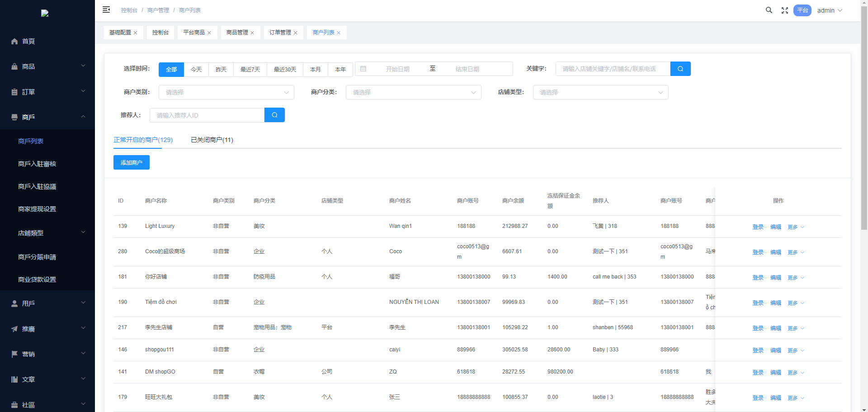Open 商戶入駐審核 in sidebar

37,164
